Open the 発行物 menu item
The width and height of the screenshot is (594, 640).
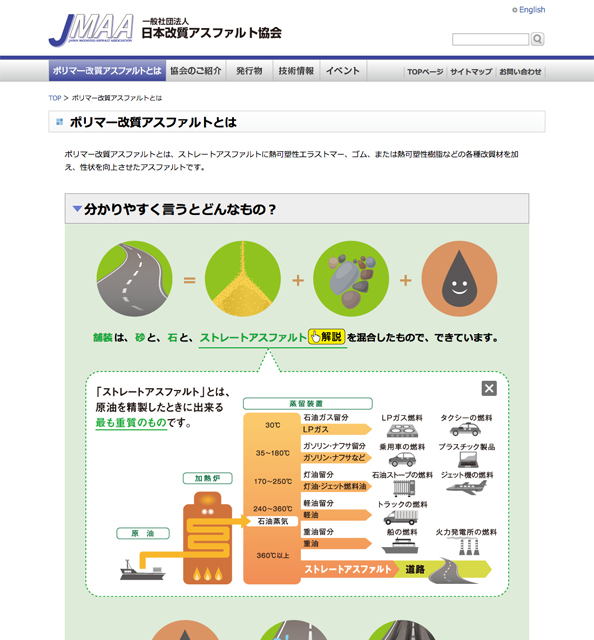[249, 71]
